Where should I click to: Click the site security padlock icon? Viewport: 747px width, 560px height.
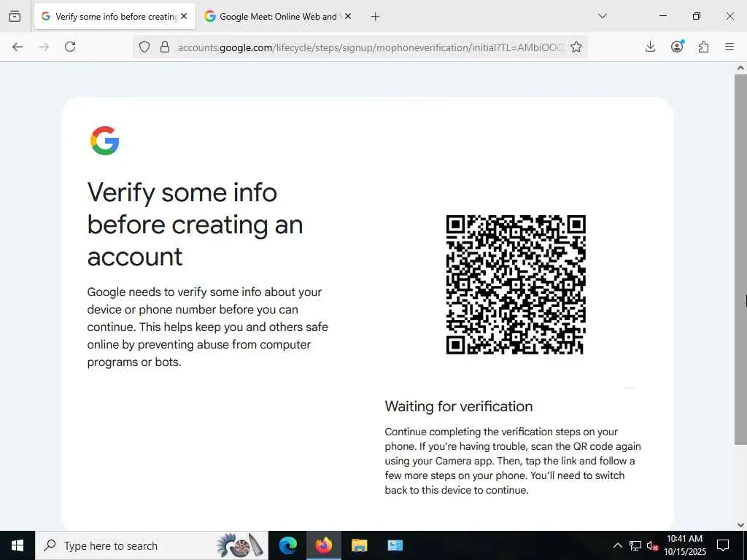click(x=165, y=47)
